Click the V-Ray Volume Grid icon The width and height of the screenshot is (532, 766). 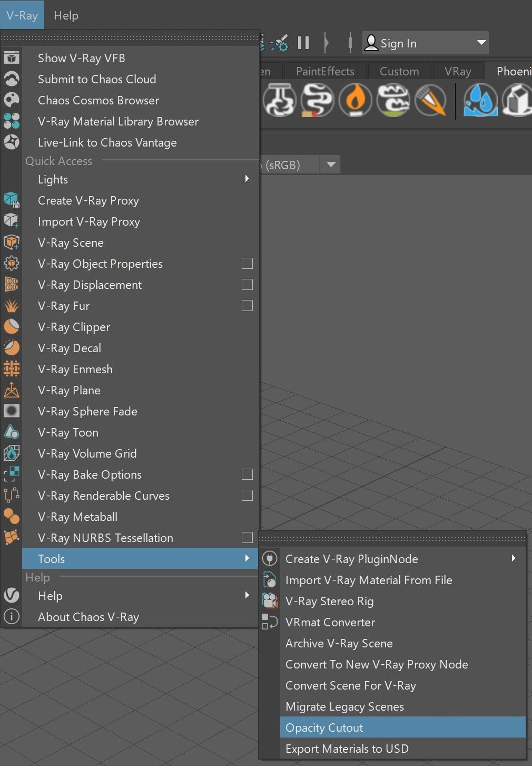coord(12,453)
